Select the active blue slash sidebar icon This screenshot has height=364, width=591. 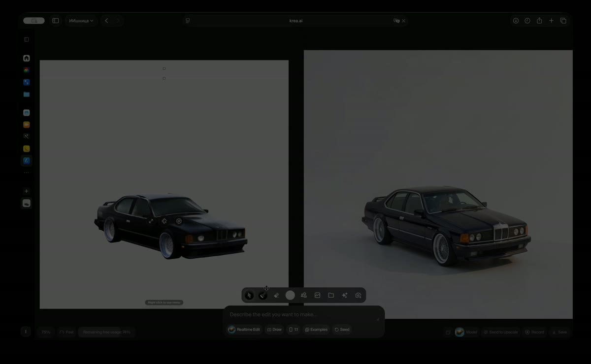tap(27, 160)
